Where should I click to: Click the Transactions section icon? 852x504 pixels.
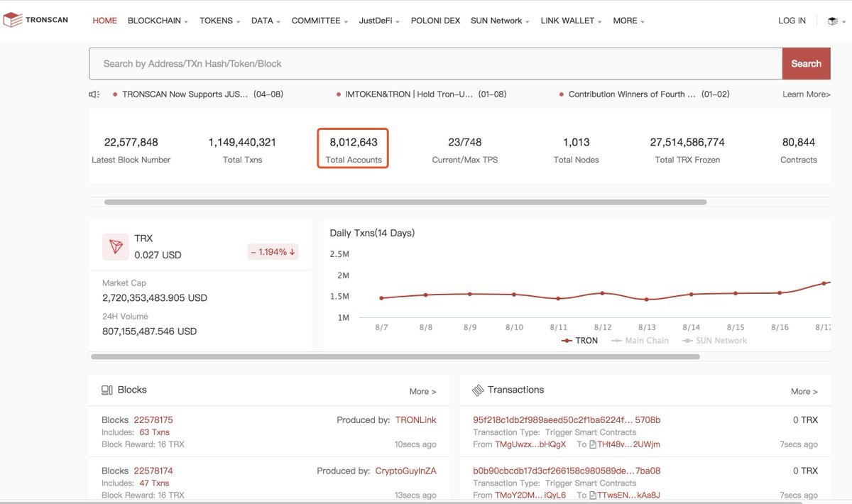coord(478,390)
